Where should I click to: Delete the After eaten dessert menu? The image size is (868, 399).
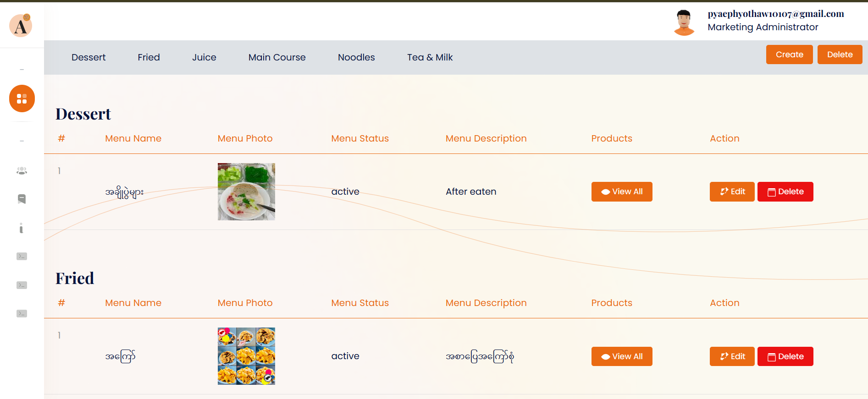pos(785,191)
